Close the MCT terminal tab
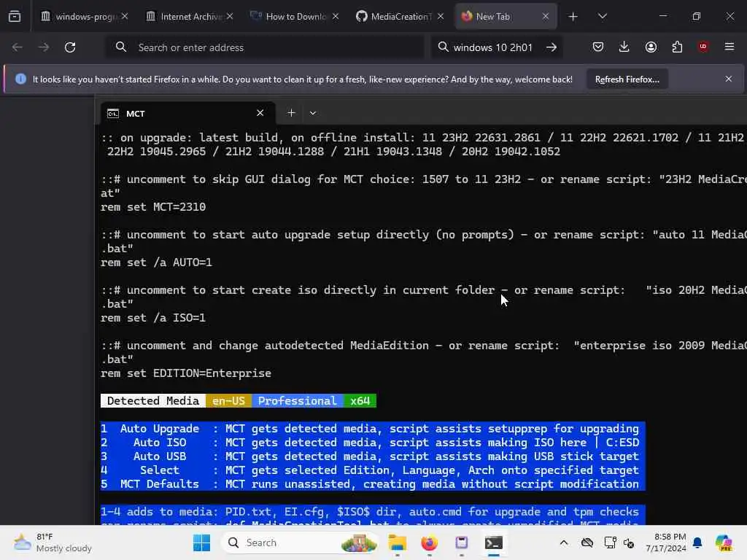 (260, 113)
